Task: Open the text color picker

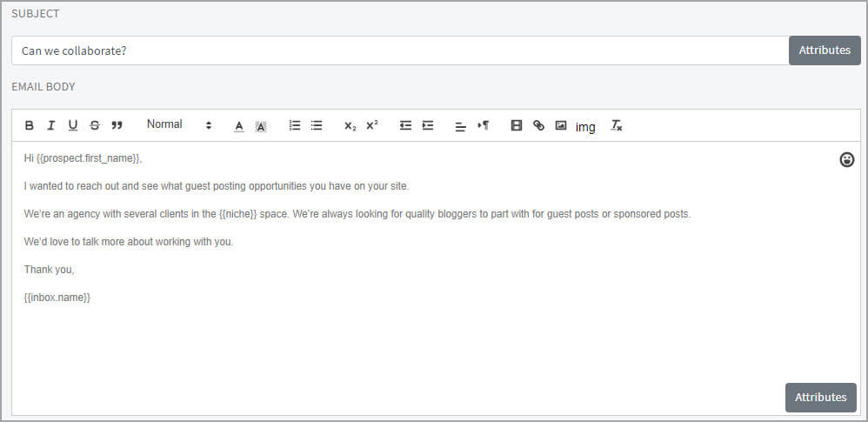Action: tap(239, 125)
